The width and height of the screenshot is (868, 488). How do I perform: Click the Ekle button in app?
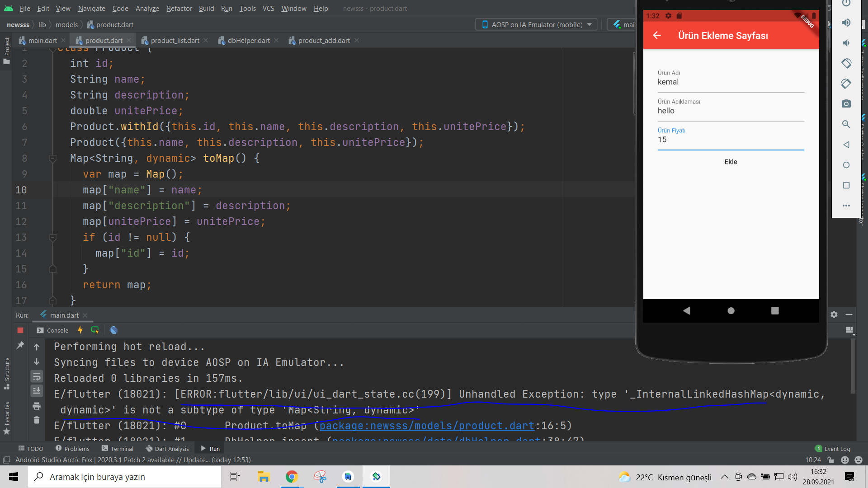tap(731, 162)
